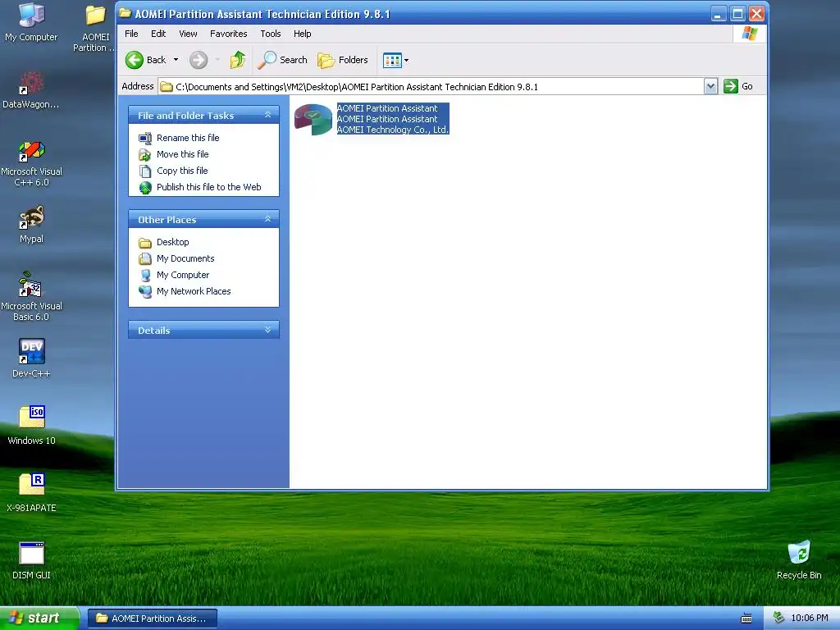Image resolution: width=840 pixels, height=630 pixels.
Task: Open the Edit menu
Action: click(158, 34)
